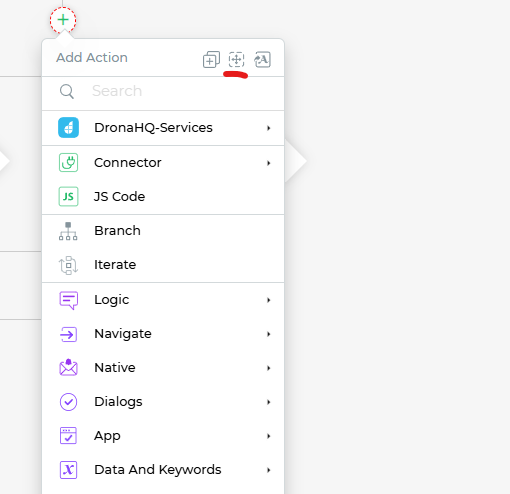Click the magnifier search icon
Viewport: 510px width, 494px height.
point(67,91)
